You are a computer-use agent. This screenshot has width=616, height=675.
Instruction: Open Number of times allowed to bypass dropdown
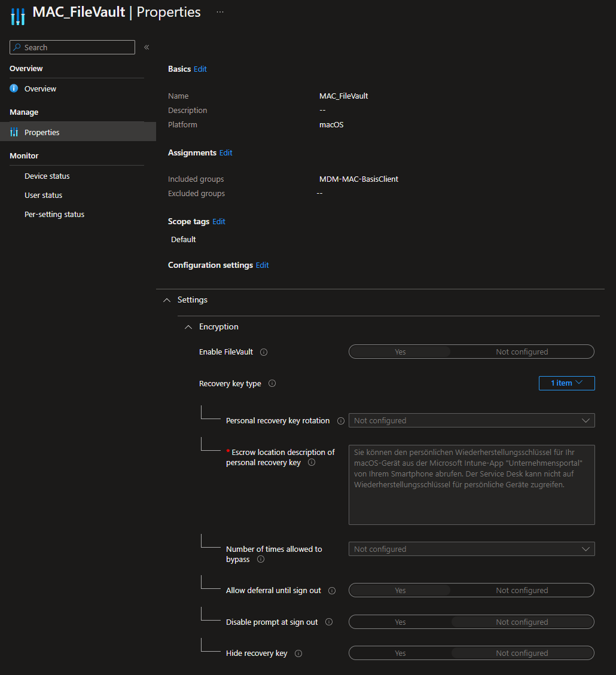click(x=471, y=549)
